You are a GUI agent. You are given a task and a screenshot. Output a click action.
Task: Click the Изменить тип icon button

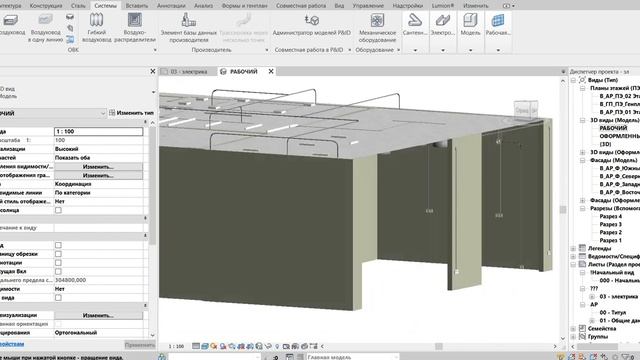[x=131, y=113]
